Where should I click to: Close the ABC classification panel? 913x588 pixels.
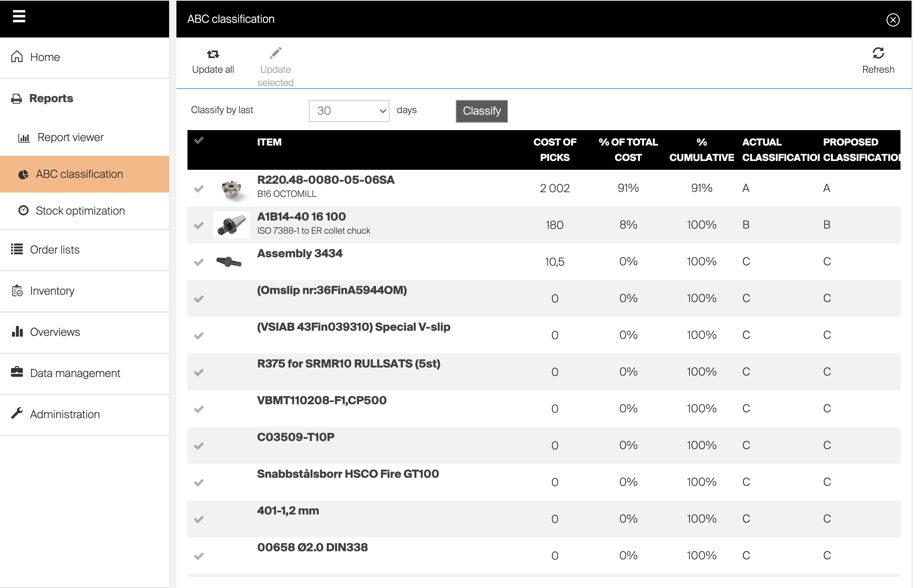892,20
